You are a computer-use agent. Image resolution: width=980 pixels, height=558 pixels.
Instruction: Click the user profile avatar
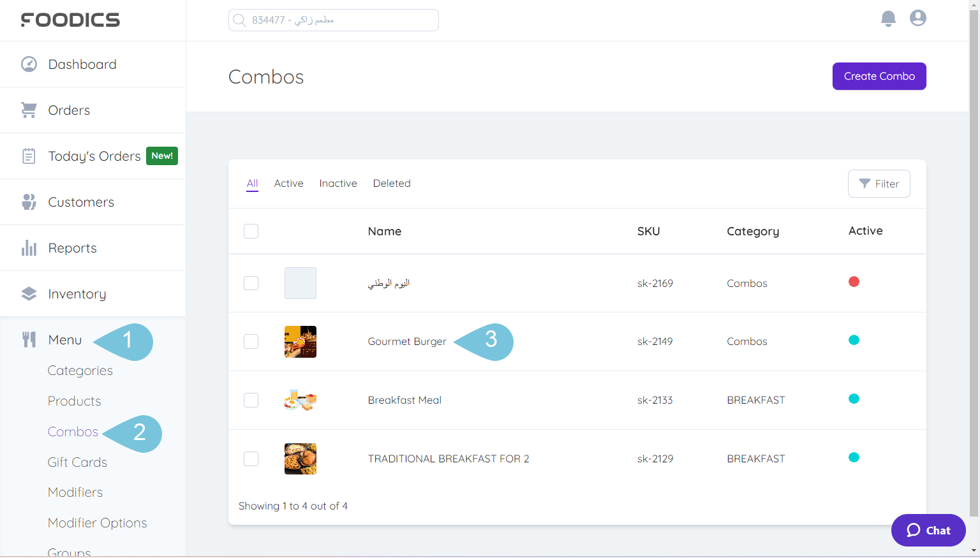pyautogui.click(x=918, y=18)
